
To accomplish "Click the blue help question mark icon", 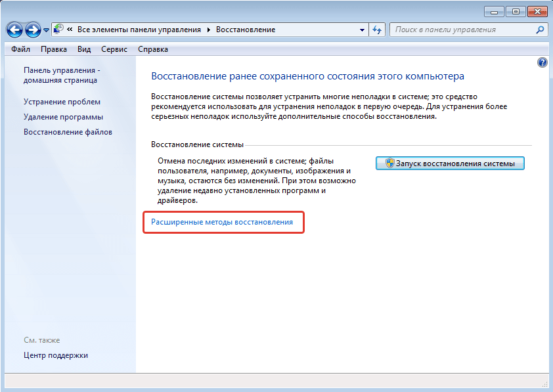I will (x=542, y=62).
